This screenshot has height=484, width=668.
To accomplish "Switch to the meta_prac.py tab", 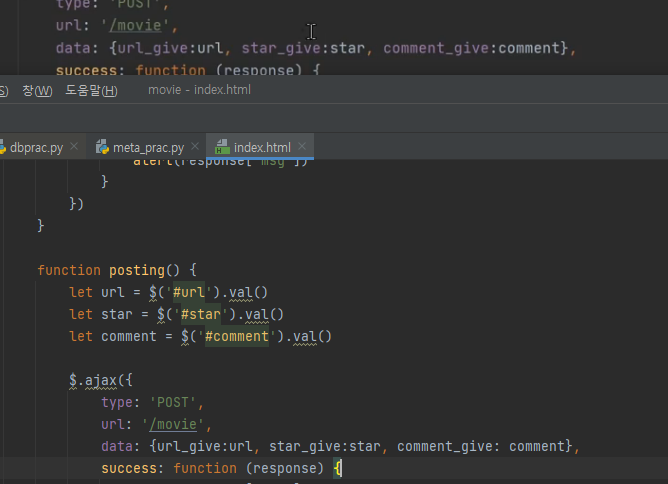I will [x=148, y=147].
